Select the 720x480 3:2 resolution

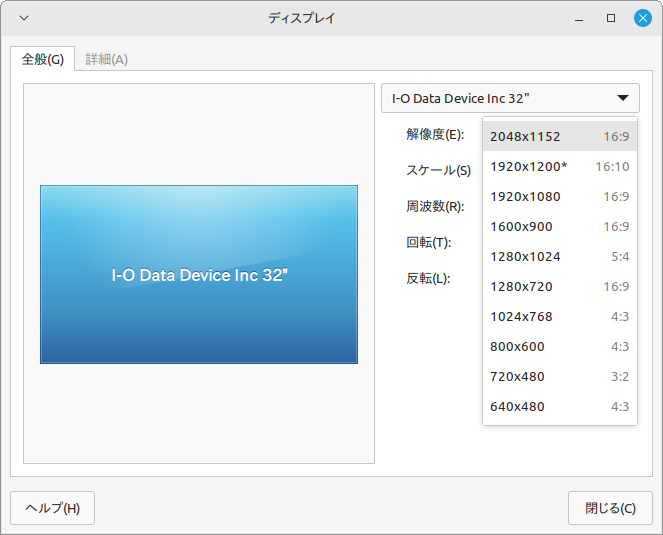tap(559, 376)
